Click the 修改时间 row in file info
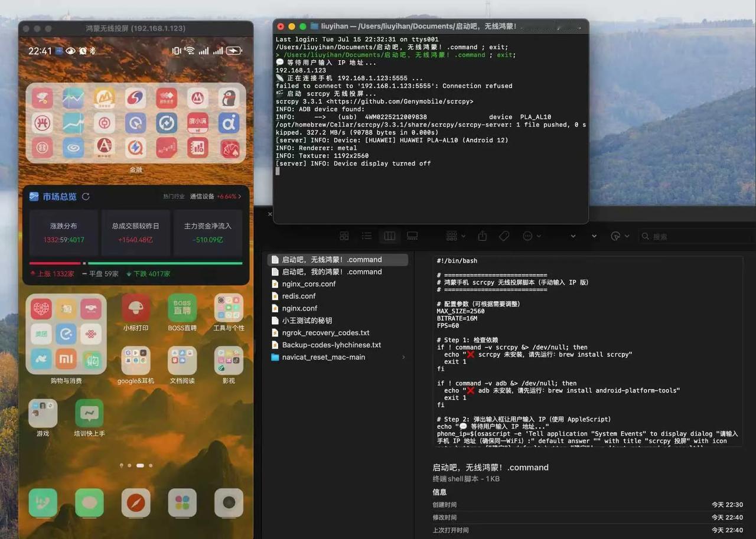Image resolution: width=756 pixels, height=539 pixels. [x=588, y=517]
